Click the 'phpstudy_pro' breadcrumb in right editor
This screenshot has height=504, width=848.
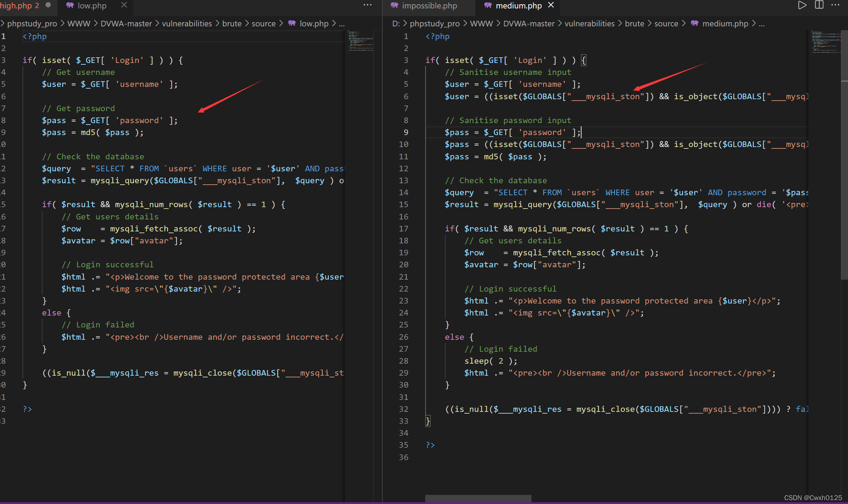click(434, 24)
